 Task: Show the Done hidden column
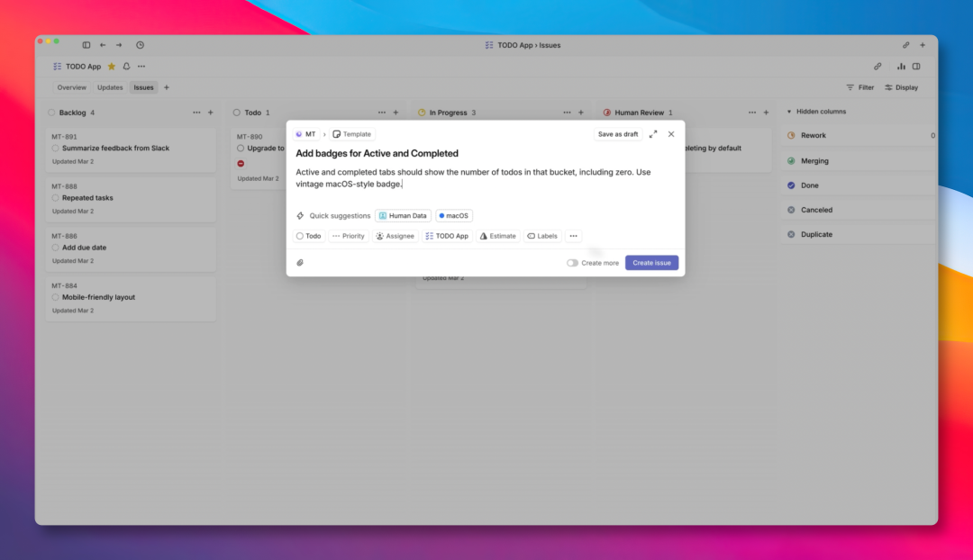pos(859,185)
